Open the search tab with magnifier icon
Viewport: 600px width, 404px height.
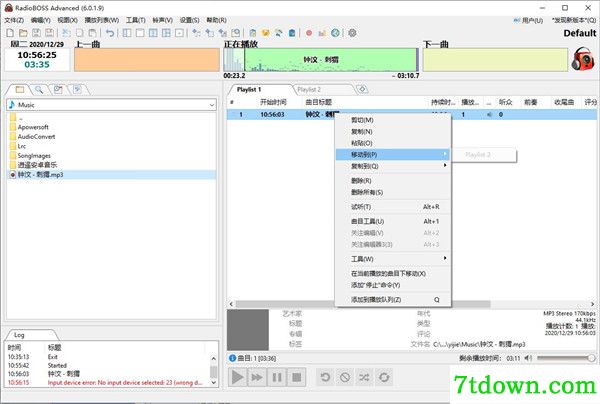(39, 90)
